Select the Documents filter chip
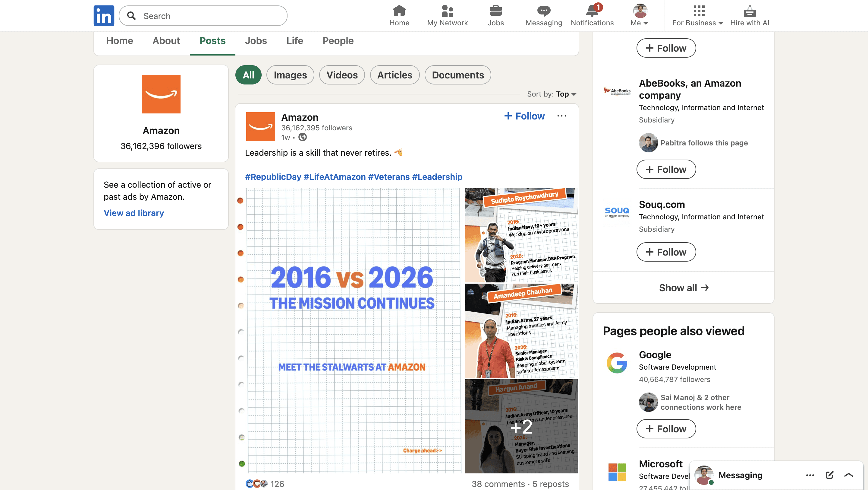 coord(458,75)
